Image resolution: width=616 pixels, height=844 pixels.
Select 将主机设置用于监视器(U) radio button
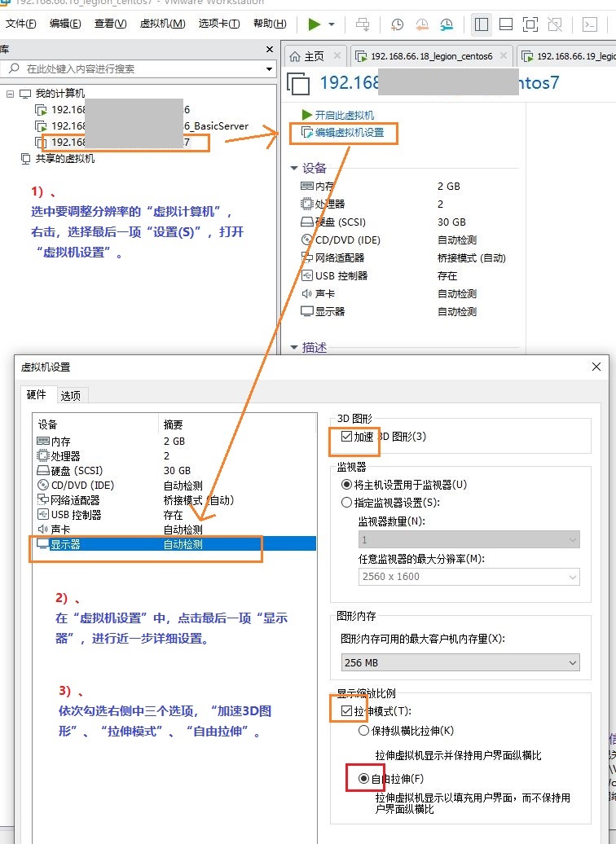(347, 485)
